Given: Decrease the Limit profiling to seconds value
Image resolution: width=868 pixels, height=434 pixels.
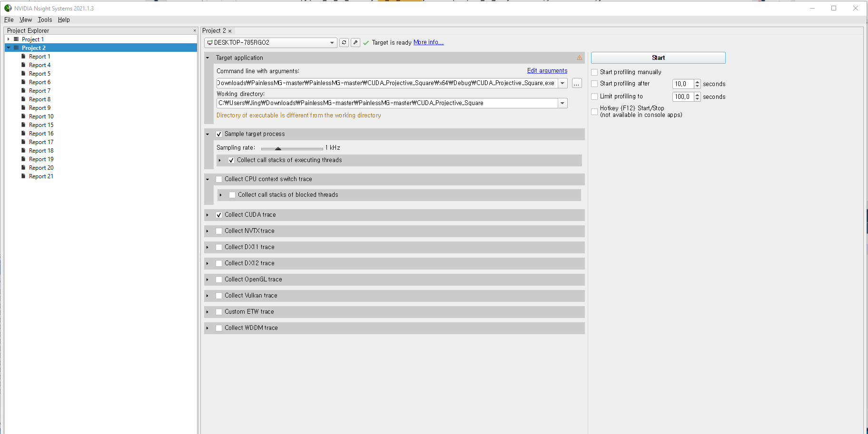Looking at the screenshot, I should coord(697,99).
